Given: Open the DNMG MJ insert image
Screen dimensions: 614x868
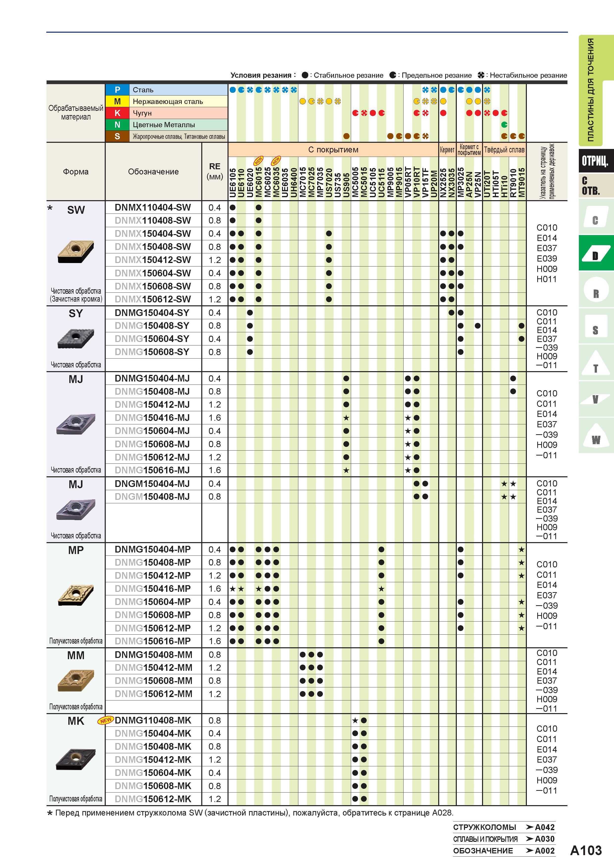Looking at the screenshot, I should click(x=76, y=425).
